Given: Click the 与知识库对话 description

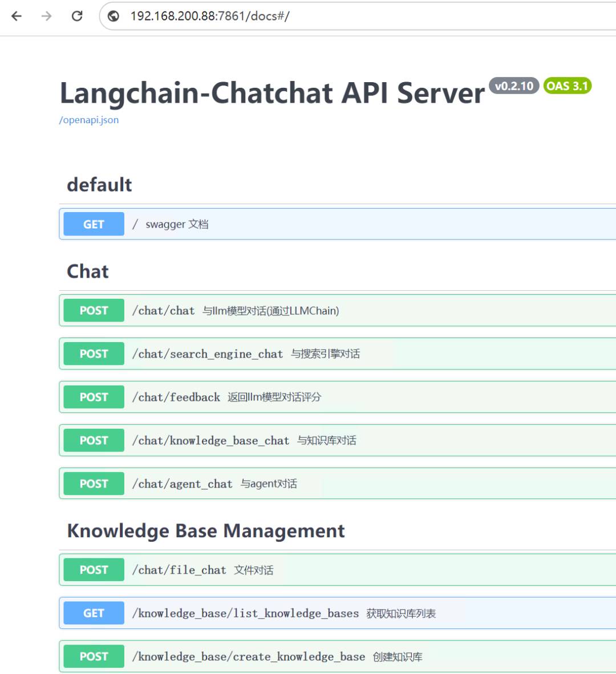Looking at the screenshot, I should tap(327, 440).
